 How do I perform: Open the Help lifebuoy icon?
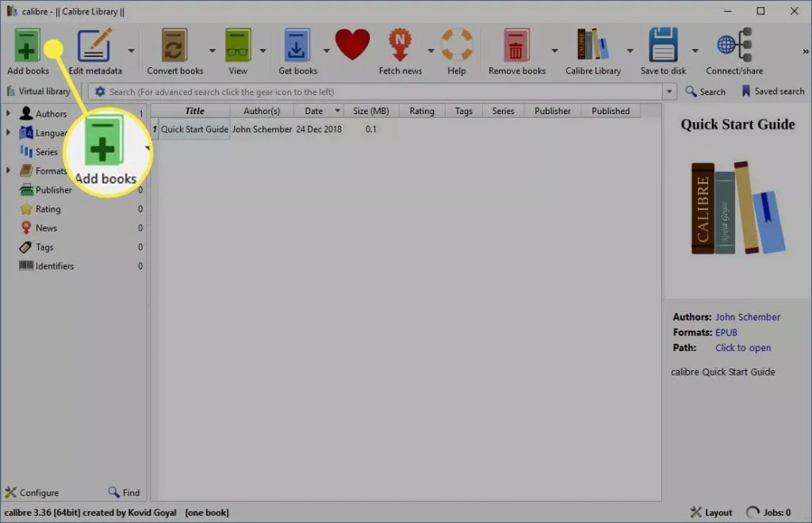coord(456,45)
